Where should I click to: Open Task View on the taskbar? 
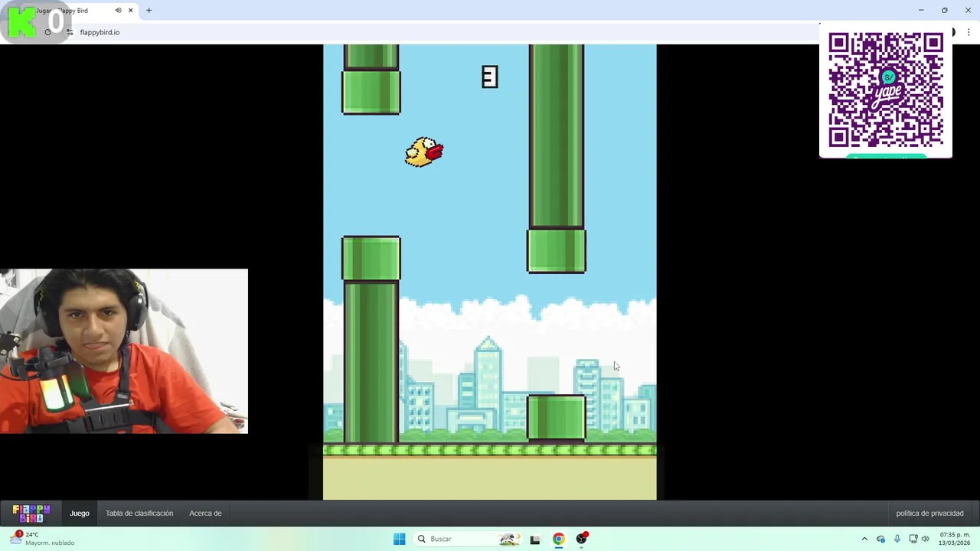(x=534, y=539)
